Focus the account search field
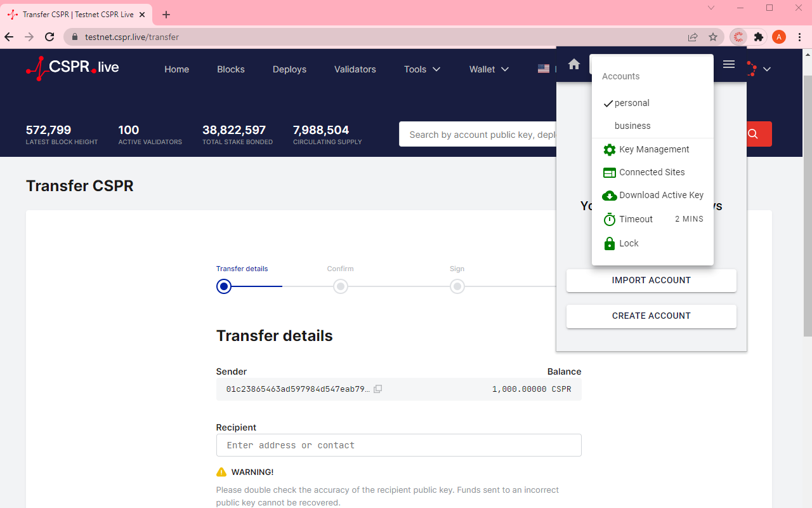Viewport: 812px width, 508px height. click(478, 134)
